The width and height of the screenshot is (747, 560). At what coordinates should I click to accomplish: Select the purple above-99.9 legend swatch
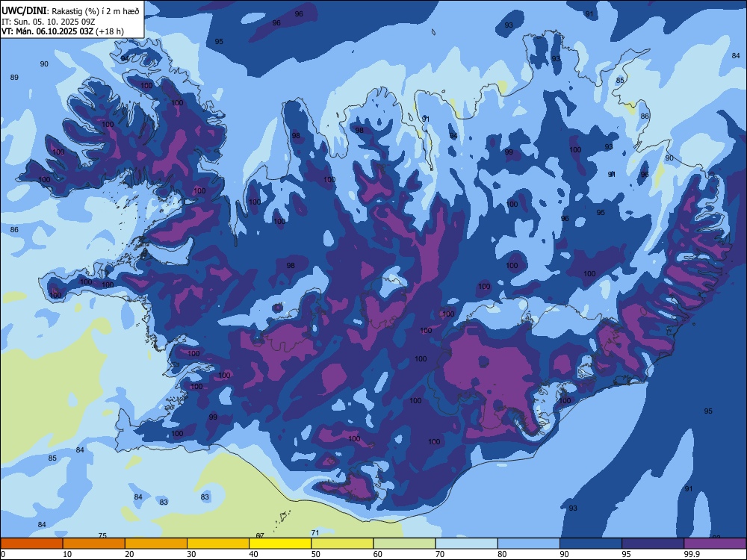coord(715,544)
